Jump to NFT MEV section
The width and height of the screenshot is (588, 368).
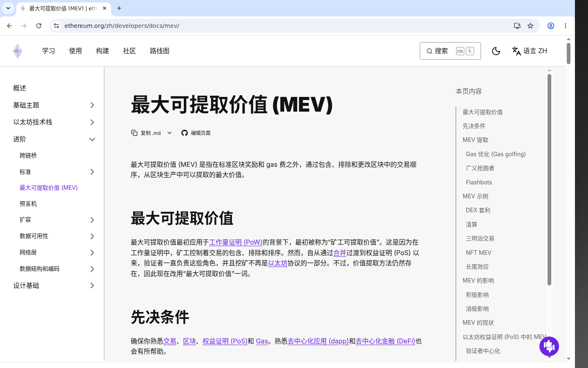[x=479, y=253]
